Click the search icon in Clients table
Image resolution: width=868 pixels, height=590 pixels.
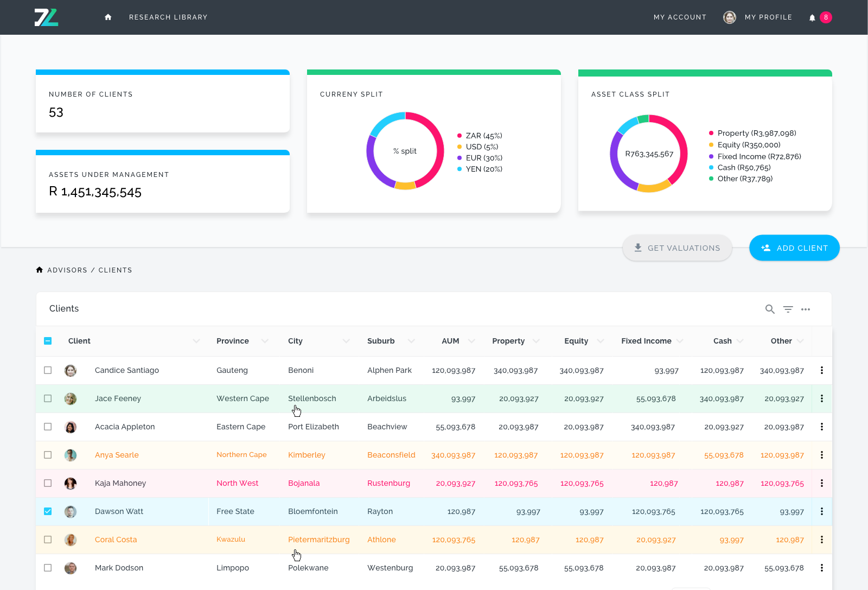(x=770, y=309)
